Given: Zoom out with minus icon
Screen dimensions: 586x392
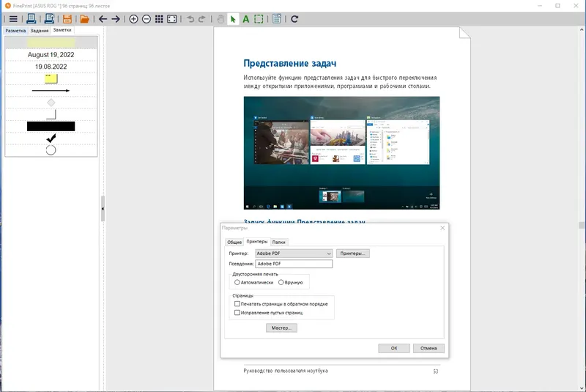Looking at the screenshot, I should tap(146, 19).
